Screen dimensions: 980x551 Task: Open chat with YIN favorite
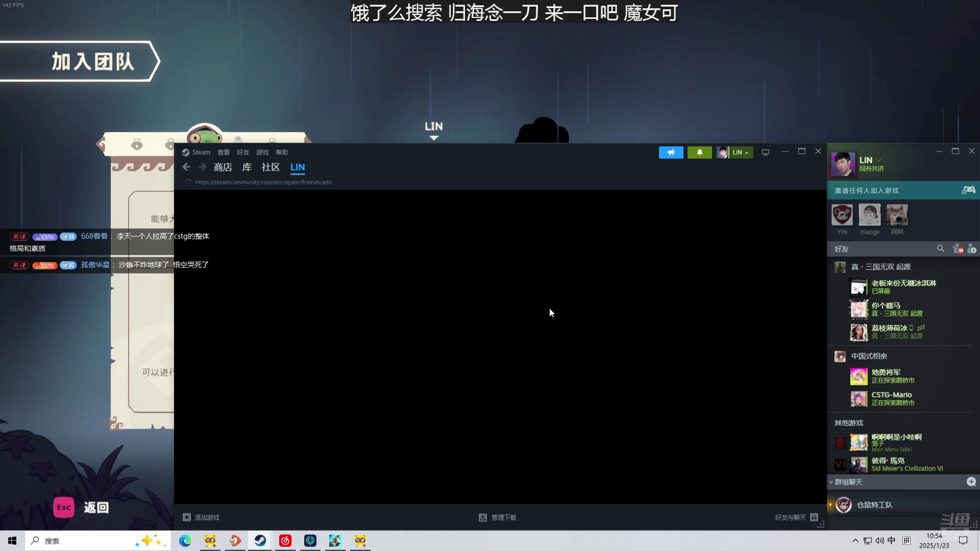[x=842, y=219]
